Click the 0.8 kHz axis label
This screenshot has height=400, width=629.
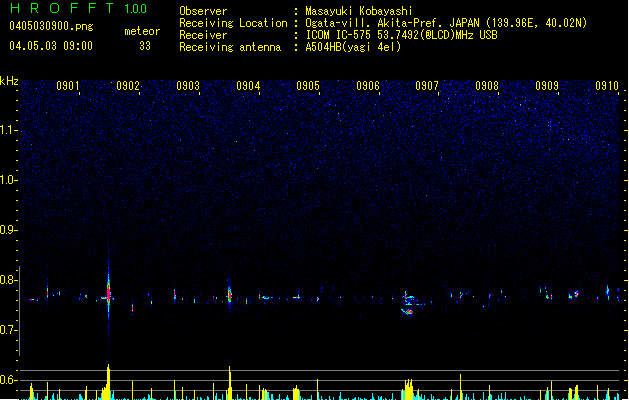(x=8, y=280)
